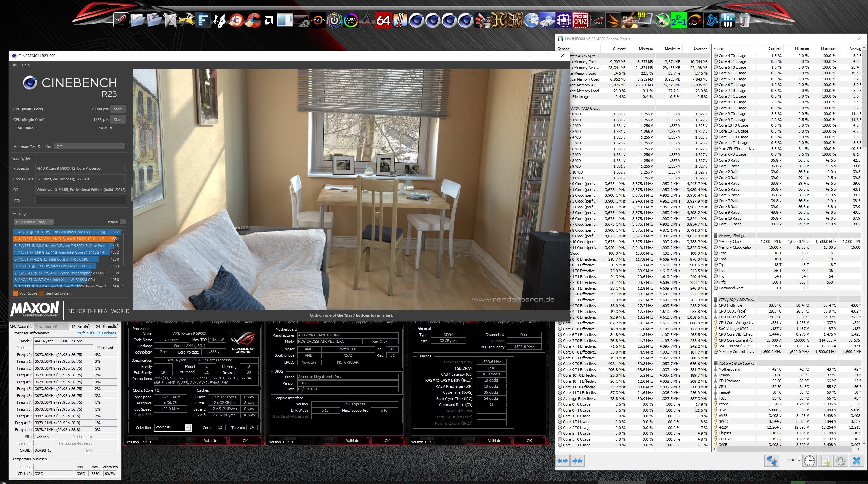Start logging with the sheet-plus icon
Image resolution: width=868 pixels, height=484 pixels.
pyautogui.click(x=825, y=460)
